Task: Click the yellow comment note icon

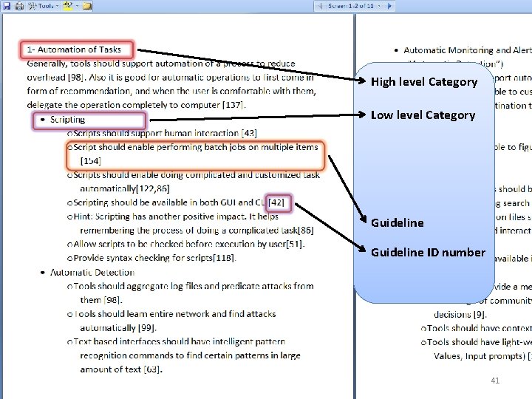Action: (87, 6)
